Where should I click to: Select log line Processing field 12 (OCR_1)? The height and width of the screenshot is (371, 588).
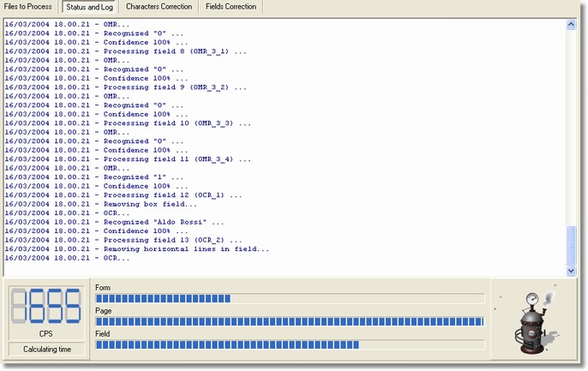[x=123, y=195]
